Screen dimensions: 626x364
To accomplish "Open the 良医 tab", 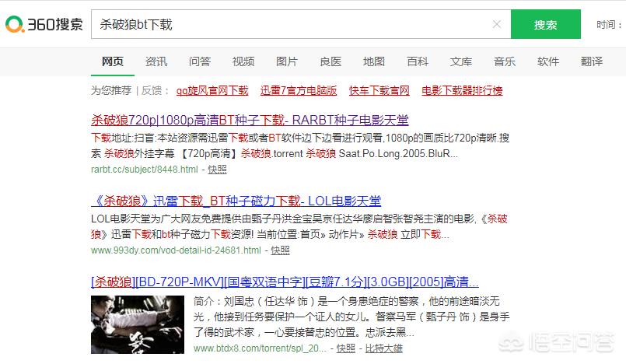I will pyautogui.click(x=330, y=61).
